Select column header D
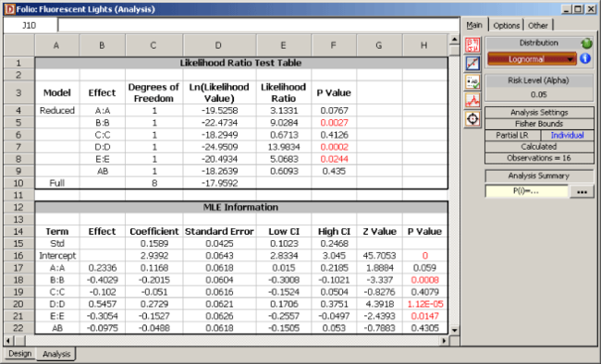 tap(219, 45)
